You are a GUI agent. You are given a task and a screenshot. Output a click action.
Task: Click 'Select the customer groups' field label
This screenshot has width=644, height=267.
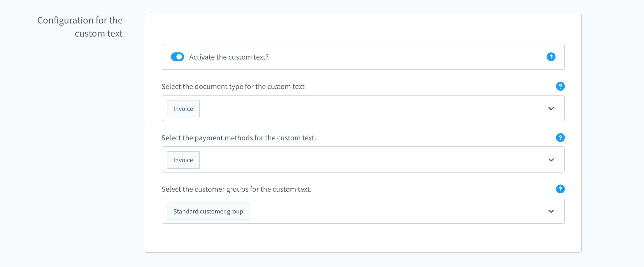click(x=236, y=189)
